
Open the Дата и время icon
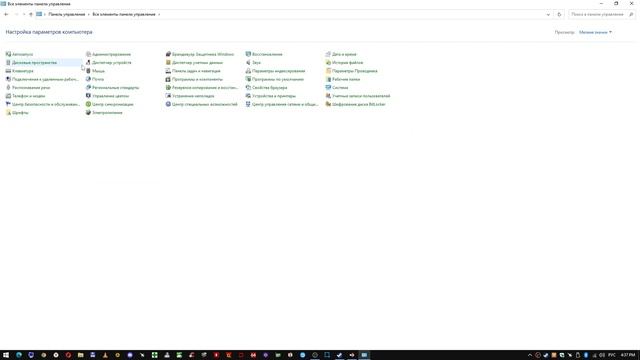tap(328, 54)
